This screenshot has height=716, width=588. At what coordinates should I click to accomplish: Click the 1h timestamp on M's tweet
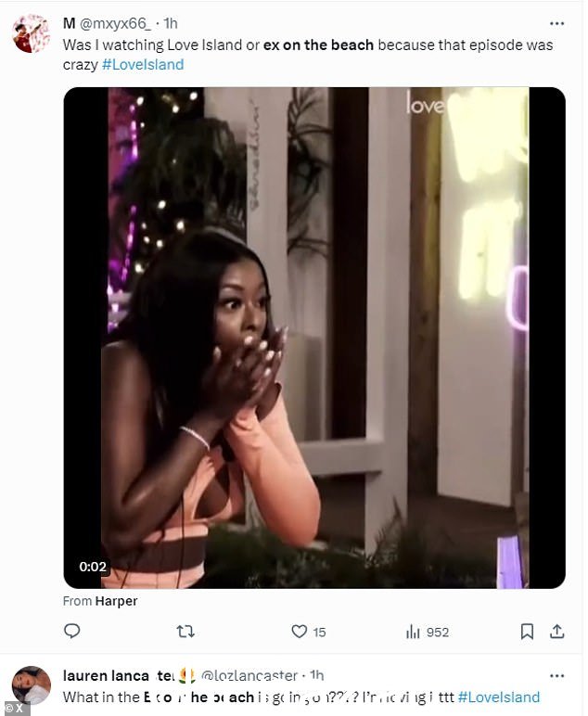pos(171,24)
